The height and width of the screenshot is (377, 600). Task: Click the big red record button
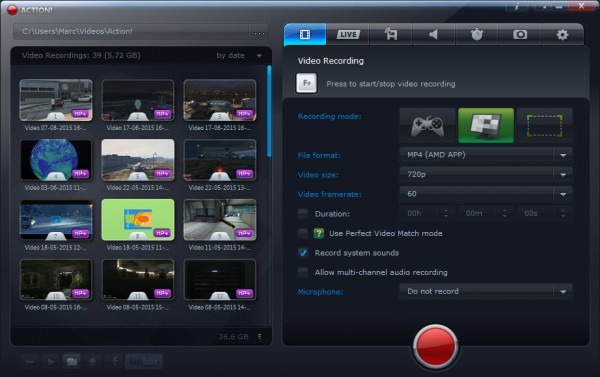pos(435,346)
